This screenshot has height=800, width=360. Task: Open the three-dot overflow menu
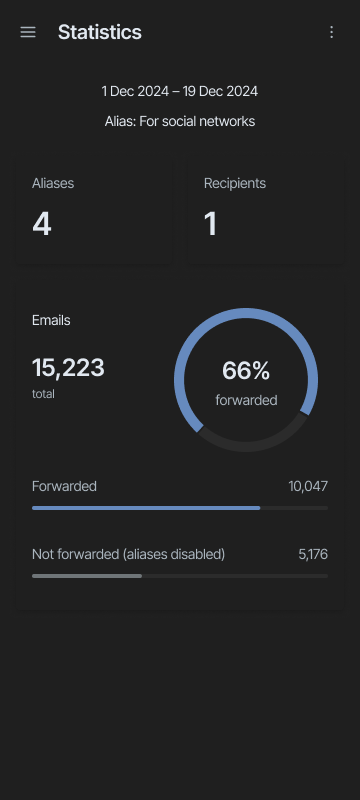[331, 32]
